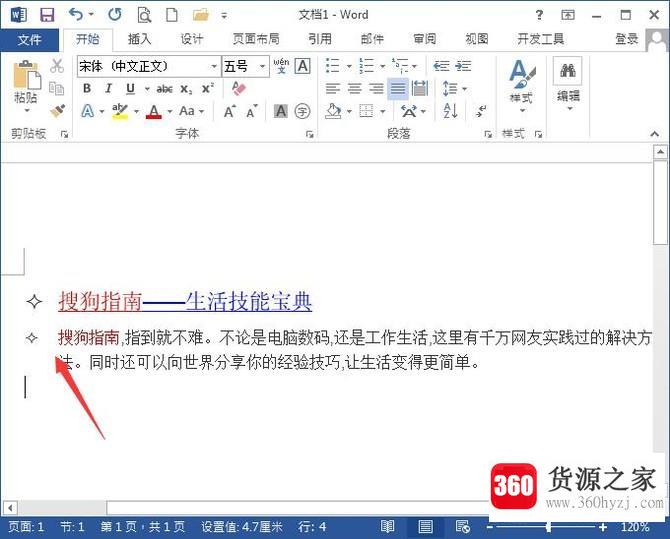Click the page count in the status bar (第1页, 共1页)
670x539 pixels.
pos(143,527)
